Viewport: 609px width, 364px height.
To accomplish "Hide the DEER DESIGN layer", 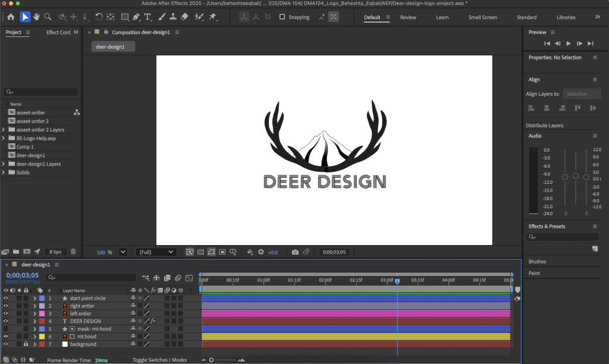I will coord(5,321).
